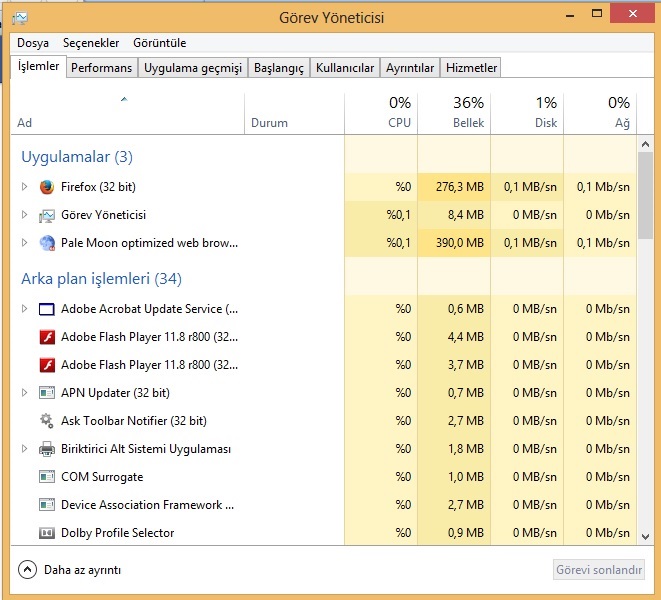Switch to the Uygulama geçmişi tab
This screenshot has height=600, width=661.
tap(193, 68)
